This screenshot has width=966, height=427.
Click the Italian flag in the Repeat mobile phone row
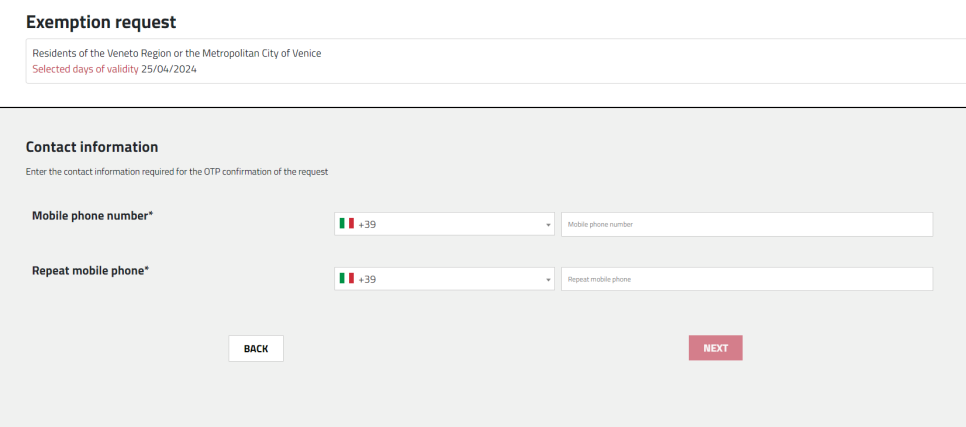[347, 279]
